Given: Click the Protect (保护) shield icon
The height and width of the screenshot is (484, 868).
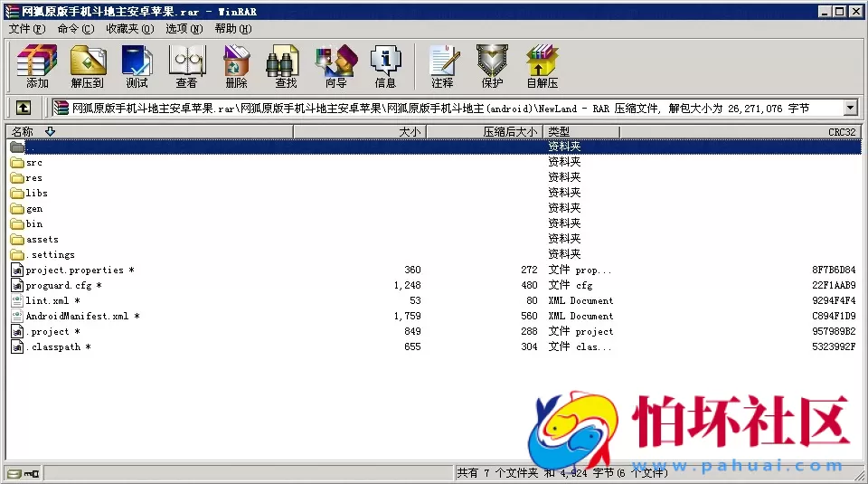Looking at the screenshot, I should 492,66.
